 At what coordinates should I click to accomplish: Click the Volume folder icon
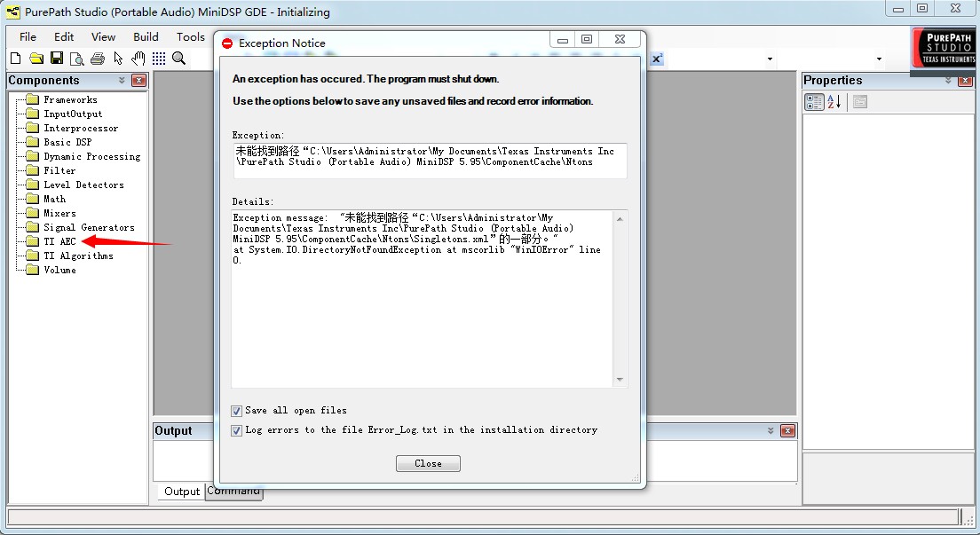[33, 270]
